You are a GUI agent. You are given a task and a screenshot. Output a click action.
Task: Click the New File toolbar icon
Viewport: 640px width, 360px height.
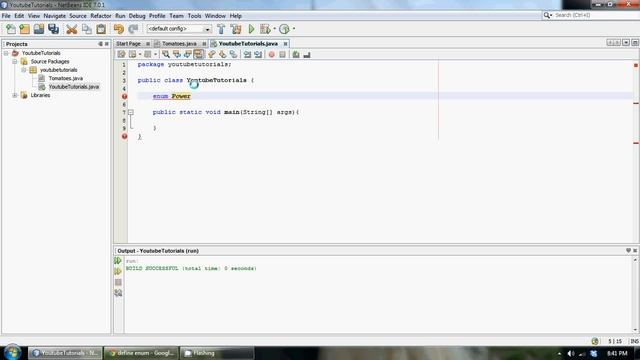point(11,29)
